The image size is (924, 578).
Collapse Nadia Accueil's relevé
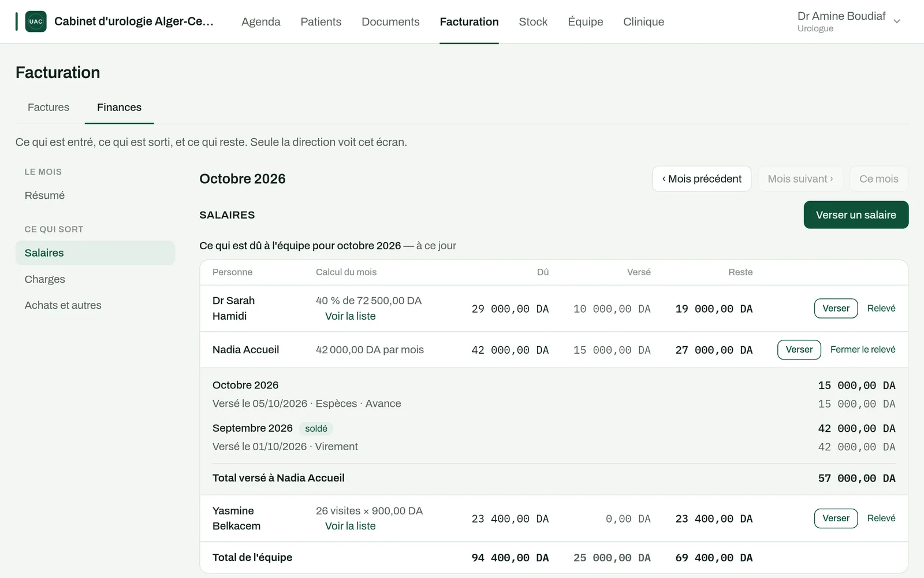(x=863, y=350)
